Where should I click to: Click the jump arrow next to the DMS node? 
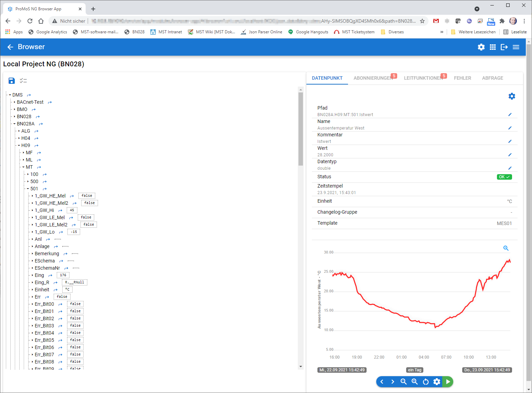point(29,95)
